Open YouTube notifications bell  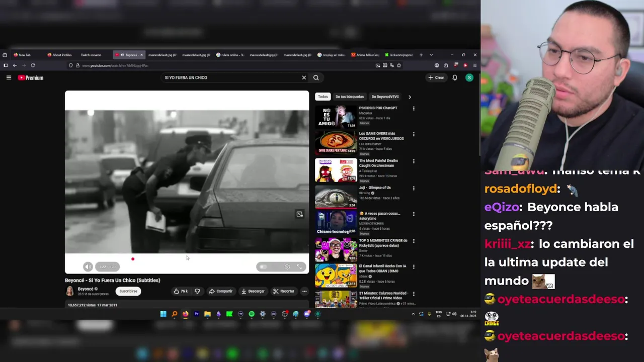click(x=455, y=77)
